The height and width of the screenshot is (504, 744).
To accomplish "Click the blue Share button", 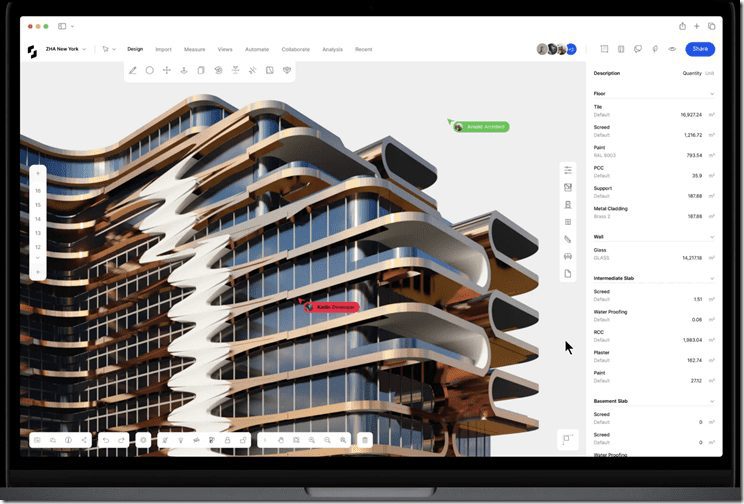I will tap(700, 49).
